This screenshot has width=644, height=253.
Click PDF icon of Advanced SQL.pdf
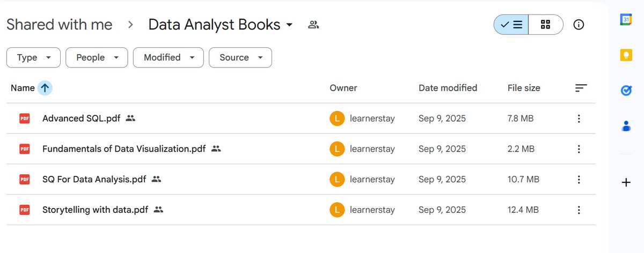(x=24, y=118)
